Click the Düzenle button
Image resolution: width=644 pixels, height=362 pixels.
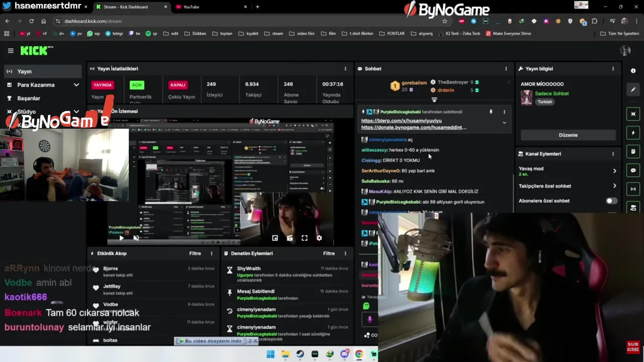[x=568, y=135]
